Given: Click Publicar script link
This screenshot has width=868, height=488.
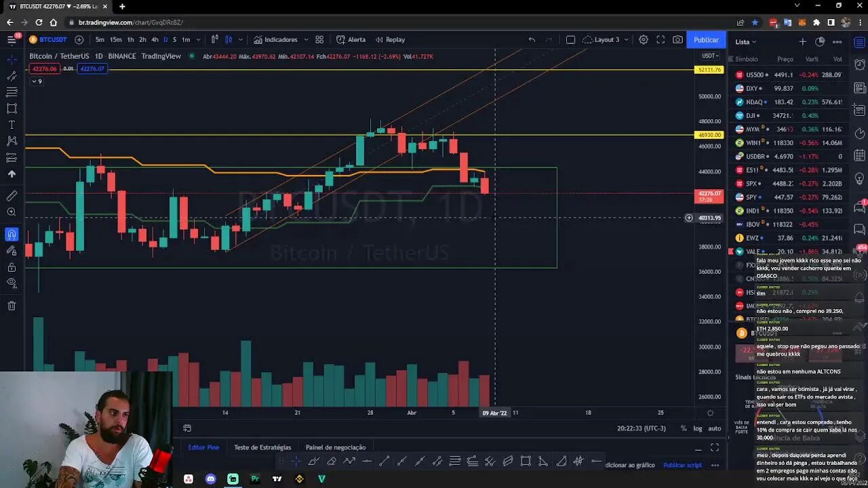Looking at the screenshot, I should pos(682,465).
